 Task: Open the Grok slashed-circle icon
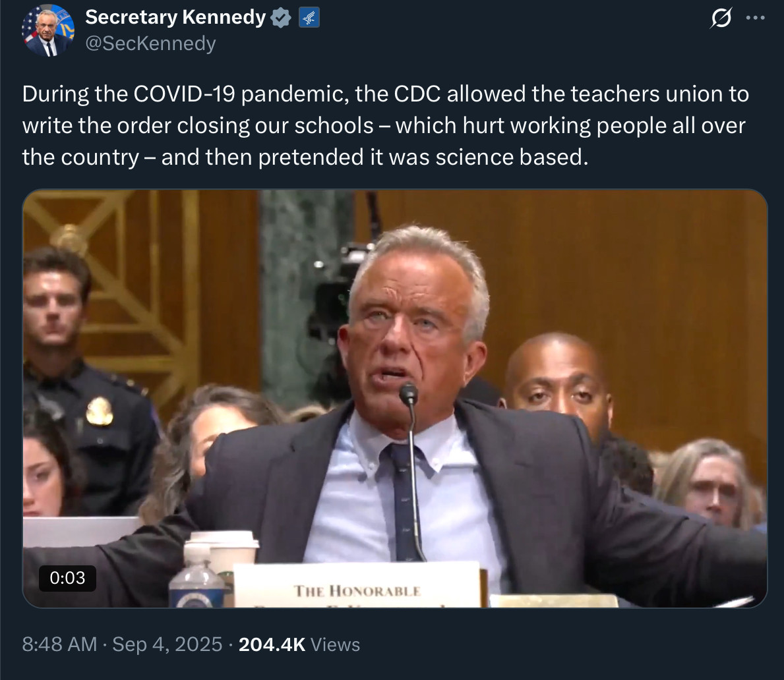click(x=720, y=20)
